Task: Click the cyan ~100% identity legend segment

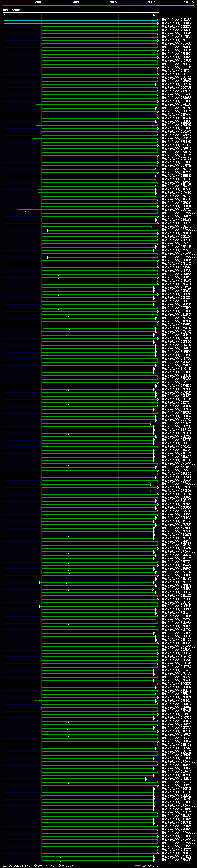Action: (175, 6)
